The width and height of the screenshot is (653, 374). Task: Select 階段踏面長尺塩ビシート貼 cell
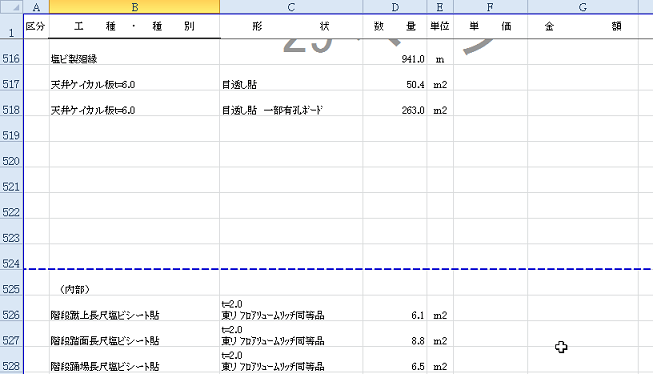135,334
